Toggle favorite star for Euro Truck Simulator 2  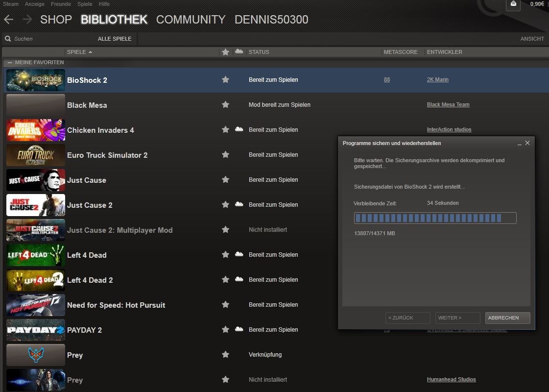point(225,154)
